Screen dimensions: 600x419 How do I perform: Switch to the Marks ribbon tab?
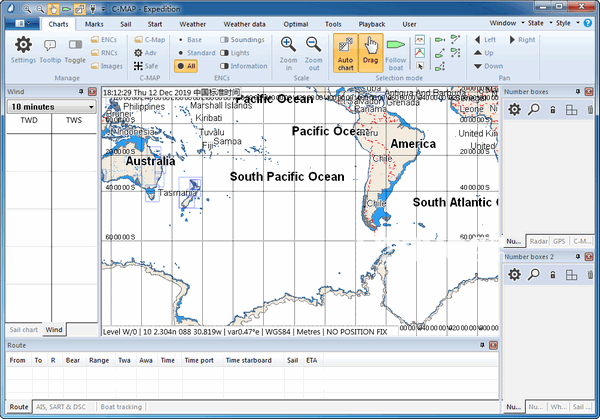pyautogui.click(x=94, y=24)
